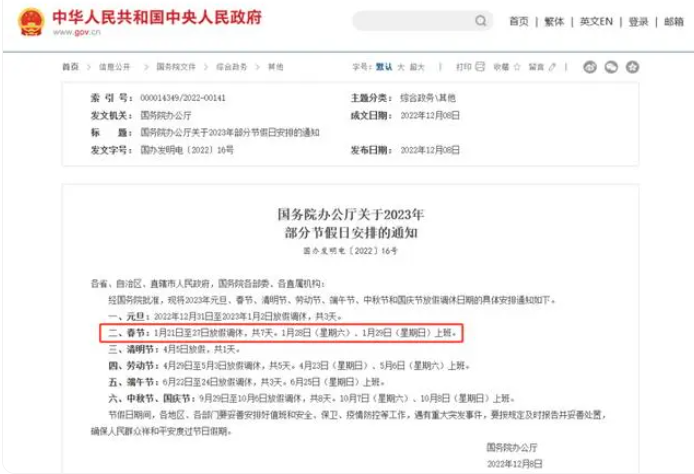
Task: Open the 邮箱 mailbox link
Action: (x=674, y=22)
